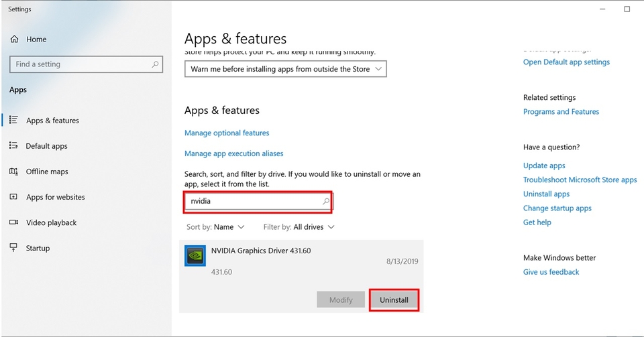Screen dimensions: 644x337
Task: Open Apps & features in sidebar
Action: point(52,121)
